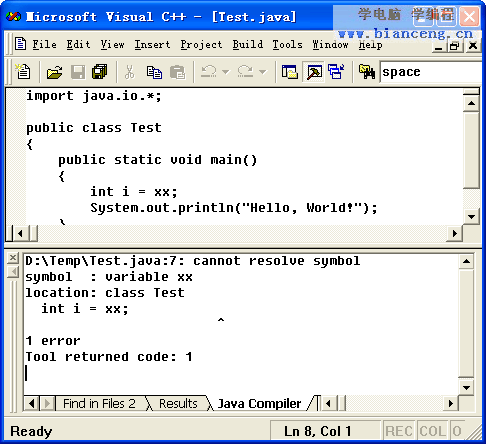Click output line 'symbol : variable xx'

pyautogui.click(x=109, y=277)
